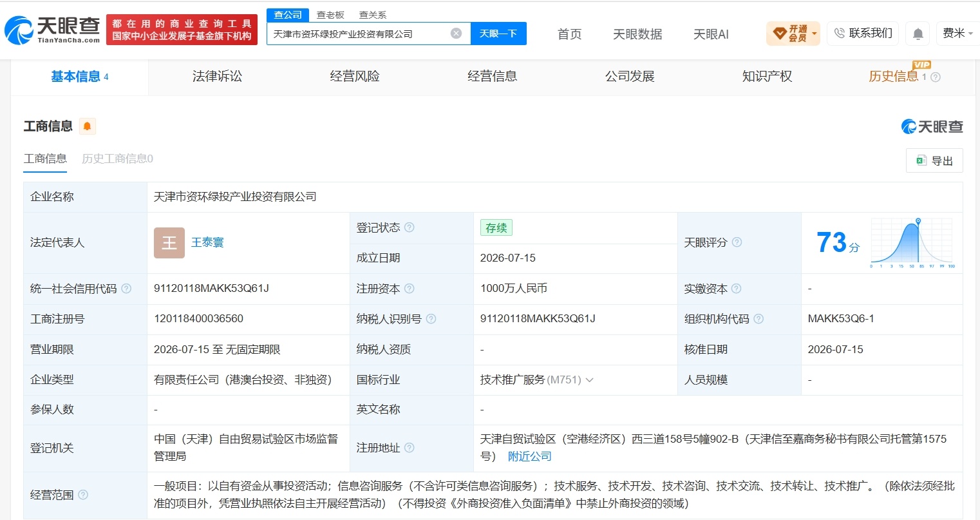The image size is (980, 520).
Task: Open 天眼数据 in top navigation
Action: [637, 34]
